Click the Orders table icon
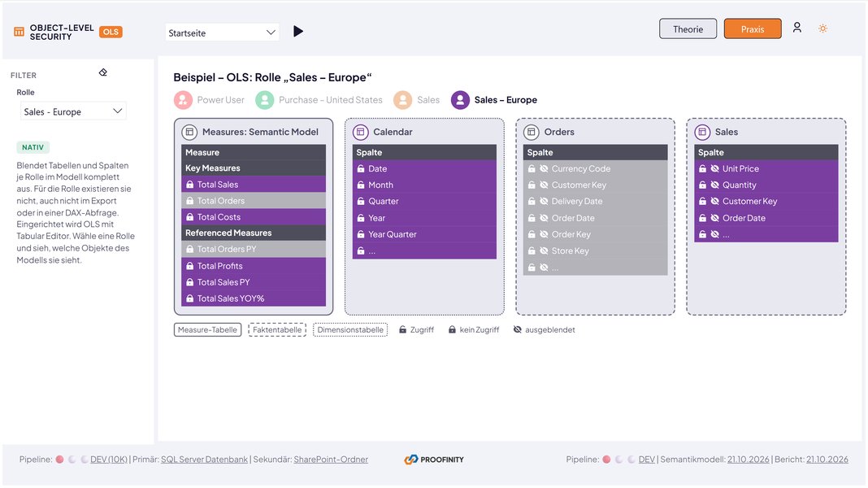This screenshot has width=868, height=488. pos(532,132)
